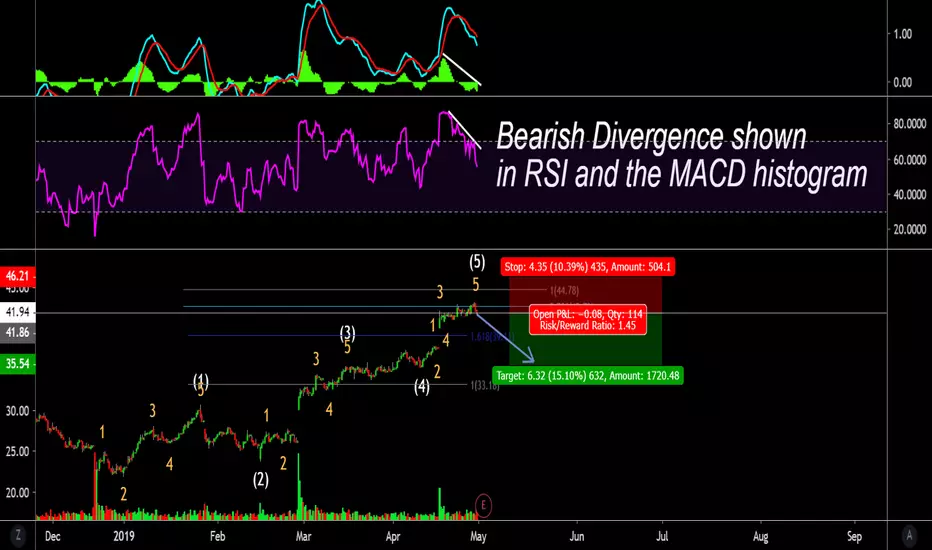Select the white (4) wave label
The width and height of the screenshot is (932, 550).
(x=421, y=387)
